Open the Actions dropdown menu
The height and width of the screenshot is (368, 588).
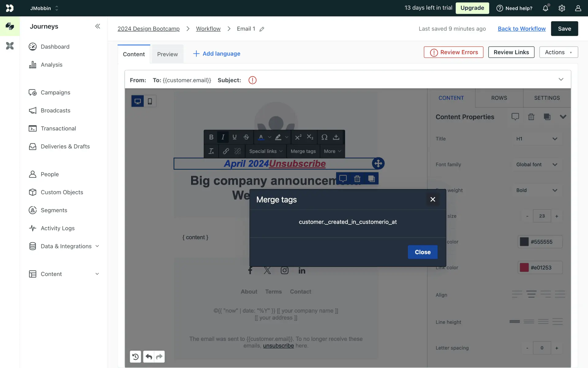pyautogui.click(x=558, y=52)
